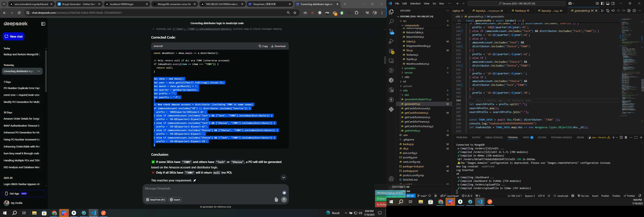Collapse DeepSeek sidebar icon
The height and width of the screenshot is (217, 644).
pos(43,24)
